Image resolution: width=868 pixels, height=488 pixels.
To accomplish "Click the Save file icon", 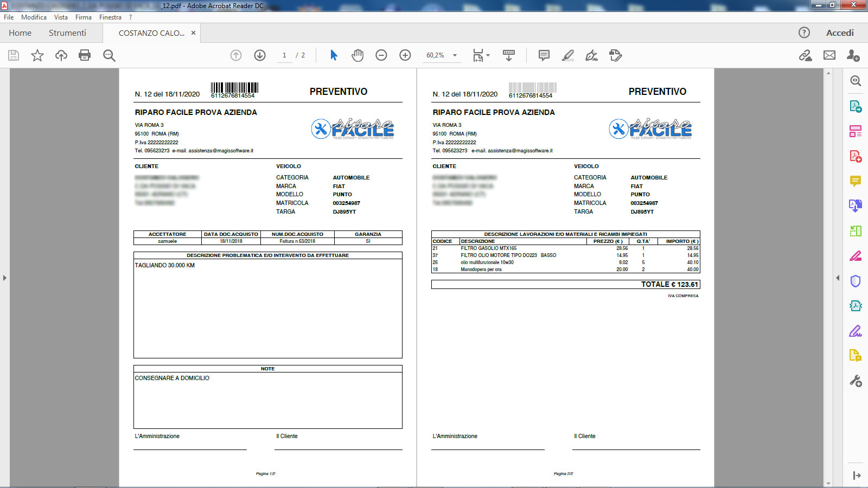I will click(x=14, y=55).
